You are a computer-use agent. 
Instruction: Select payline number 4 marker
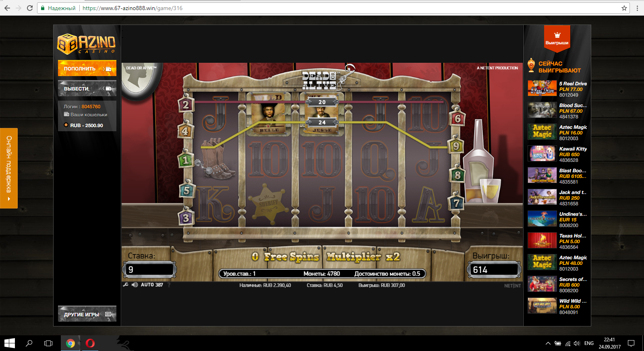coord(184,131)
